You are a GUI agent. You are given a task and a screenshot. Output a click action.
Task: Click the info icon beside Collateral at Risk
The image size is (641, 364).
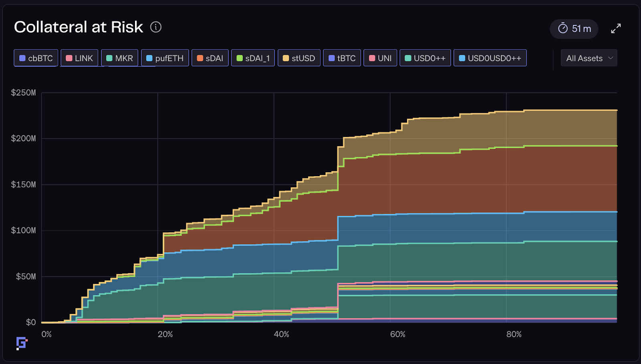[x=156, y=27]
